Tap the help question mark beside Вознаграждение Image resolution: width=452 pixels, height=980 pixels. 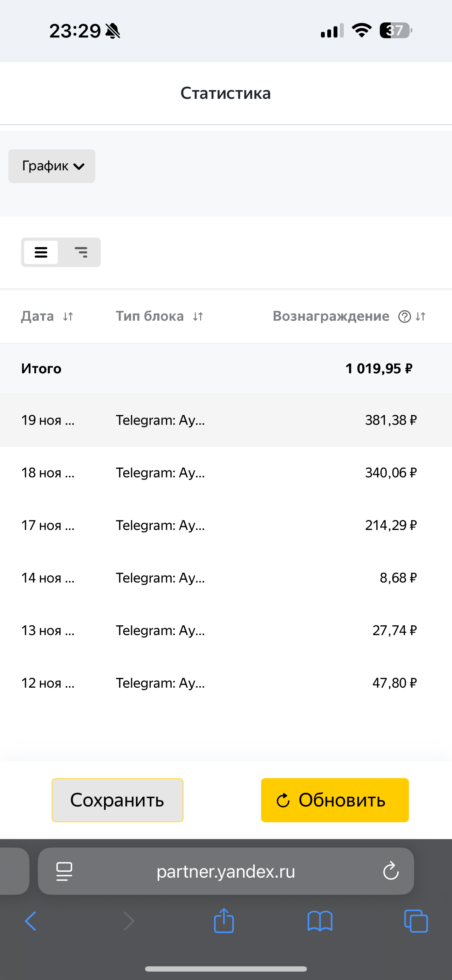[x=404, y=317]
